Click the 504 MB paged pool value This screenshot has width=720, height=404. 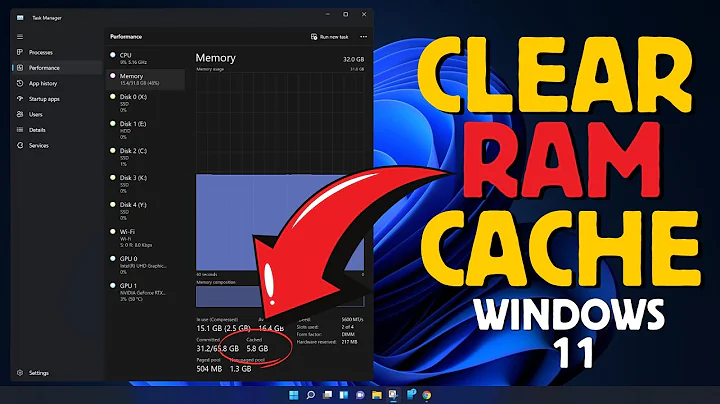click(209, 369)
